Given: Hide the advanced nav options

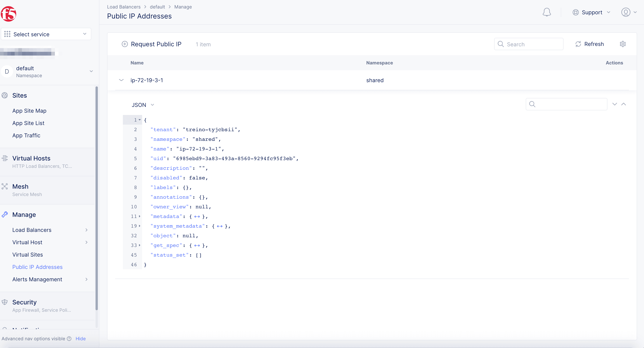Looking at the screenshot, I should [80, 339].
